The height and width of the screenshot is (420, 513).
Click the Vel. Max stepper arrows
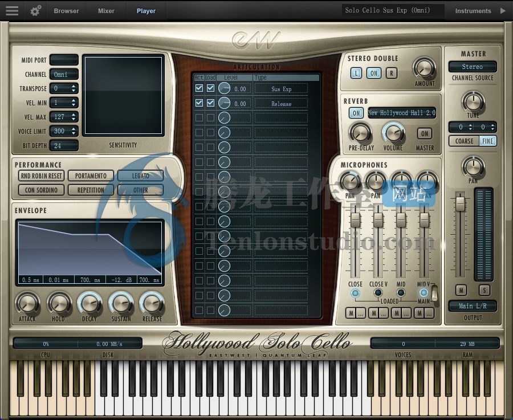click(x=74, y=117)
